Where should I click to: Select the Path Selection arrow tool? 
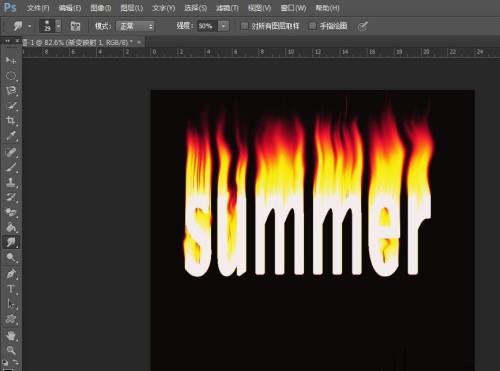(11, 304)
